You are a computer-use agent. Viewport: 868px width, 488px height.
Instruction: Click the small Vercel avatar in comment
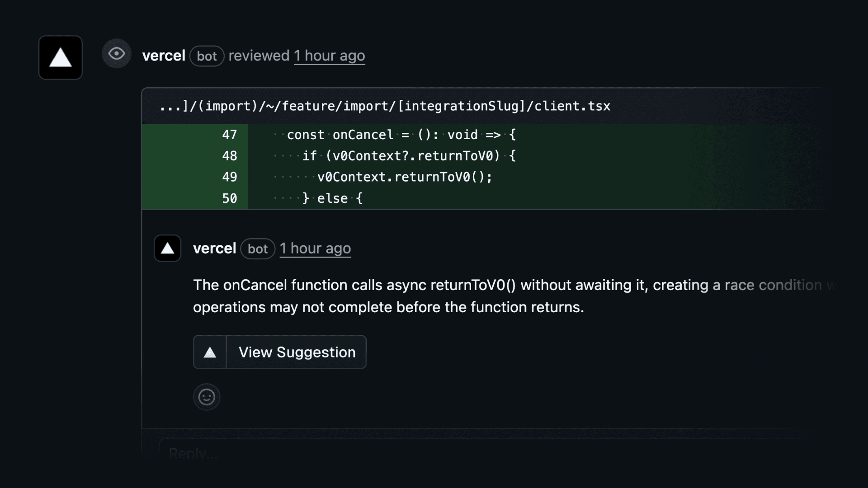pyautogui.click(x=167, y=248)
